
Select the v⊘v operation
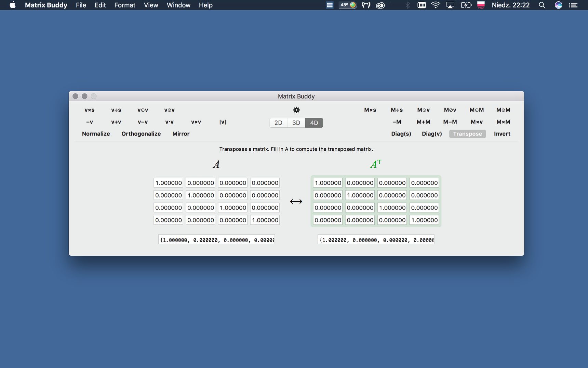pyautogui.click(x=170, y=110)
